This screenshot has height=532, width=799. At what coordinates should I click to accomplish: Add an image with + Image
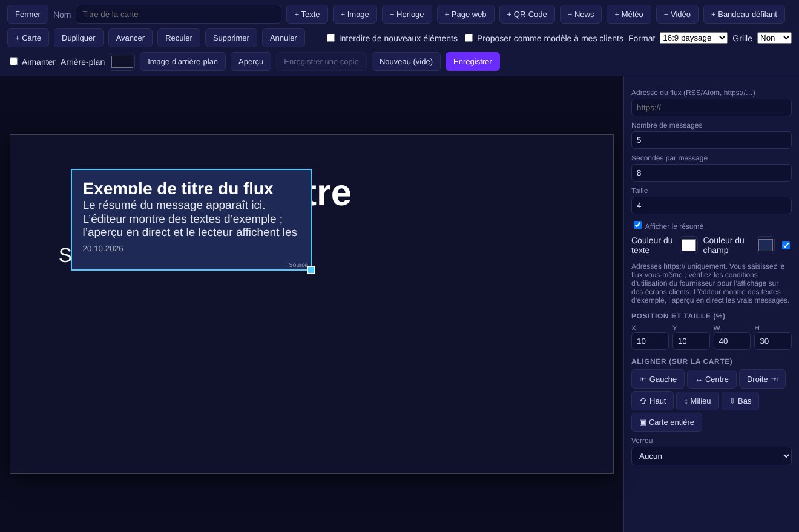355,14
